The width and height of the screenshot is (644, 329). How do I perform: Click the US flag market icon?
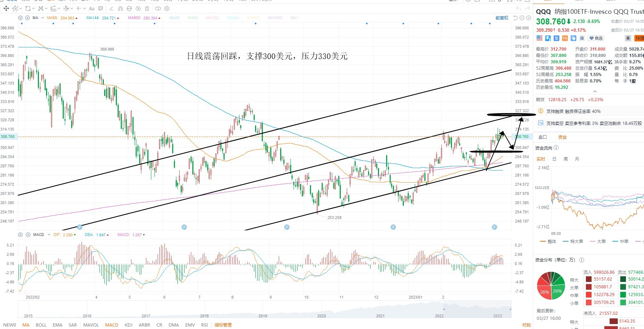pyautogui.click(x=540, y=38)
